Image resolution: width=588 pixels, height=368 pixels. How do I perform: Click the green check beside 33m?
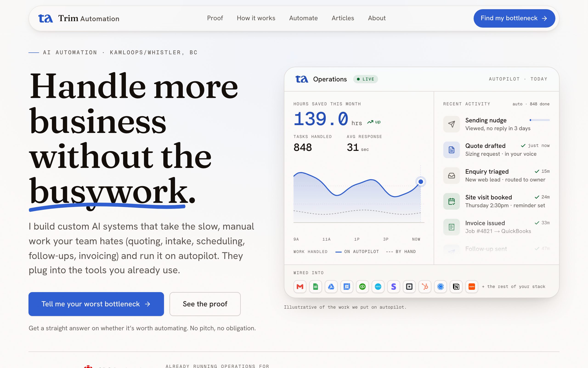tap(537, 223)
